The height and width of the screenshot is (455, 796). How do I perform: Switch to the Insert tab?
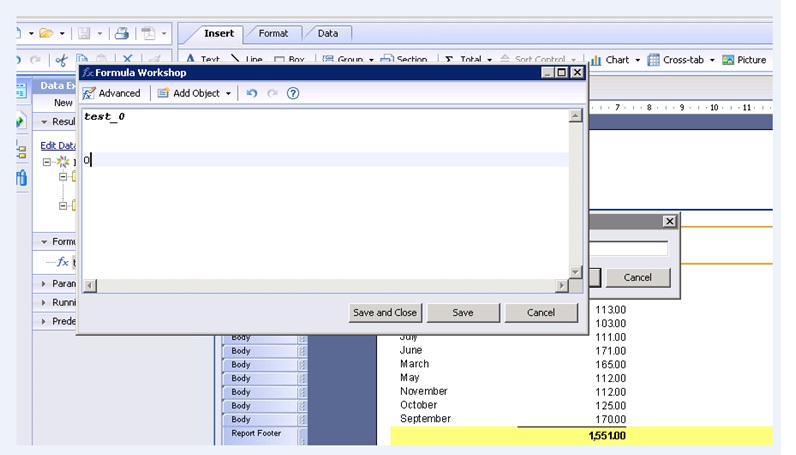point(219,34)
